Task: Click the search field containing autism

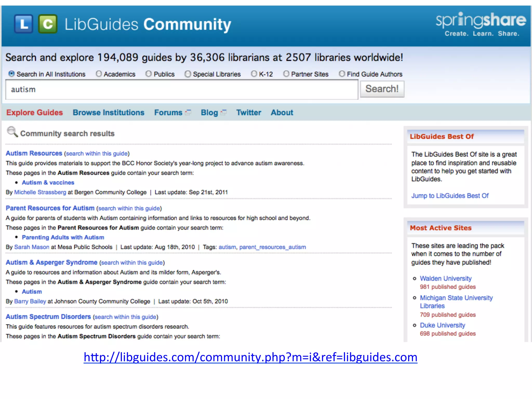Action: point(182,90)
